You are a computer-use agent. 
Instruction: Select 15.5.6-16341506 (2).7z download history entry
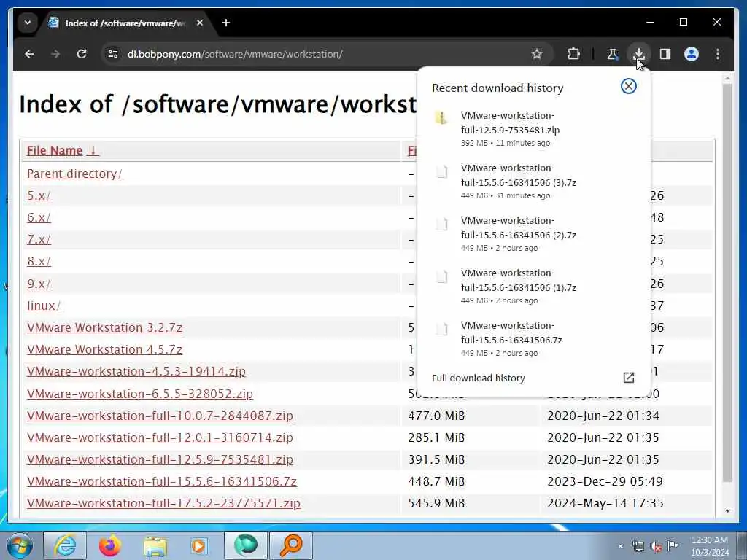pos(533,234)
